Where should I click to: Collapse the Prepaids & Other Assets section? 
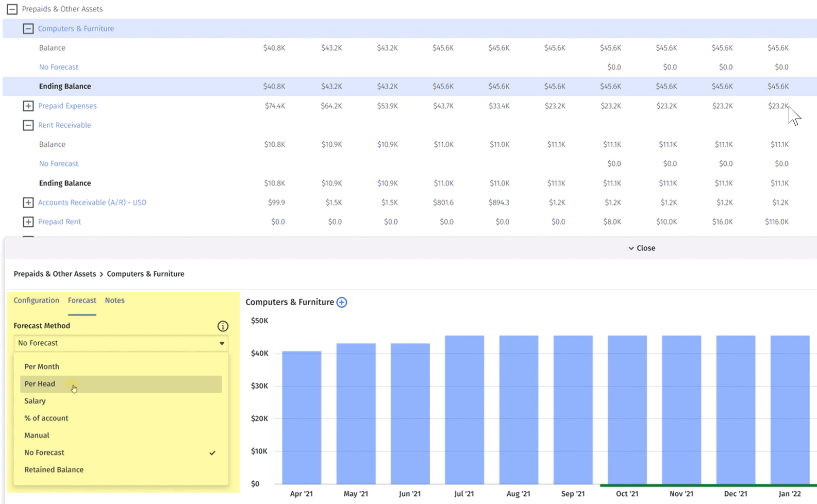(12, 9)
